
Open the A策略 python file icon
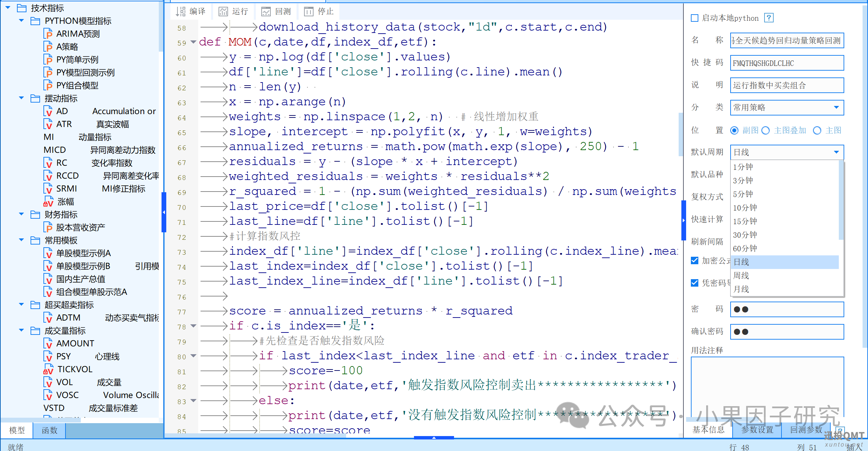pos(48,47)
